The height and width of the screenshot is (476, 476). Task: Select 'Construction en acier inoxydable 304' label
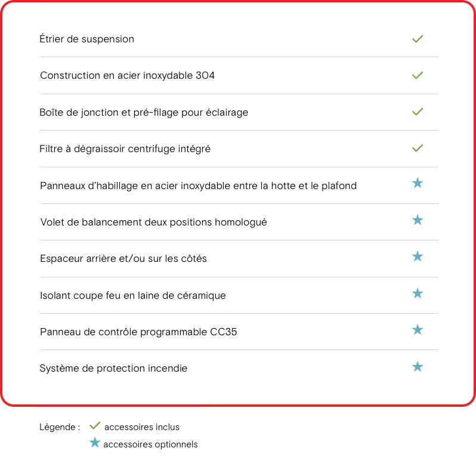pyautogui.click(x=127, y=75)
